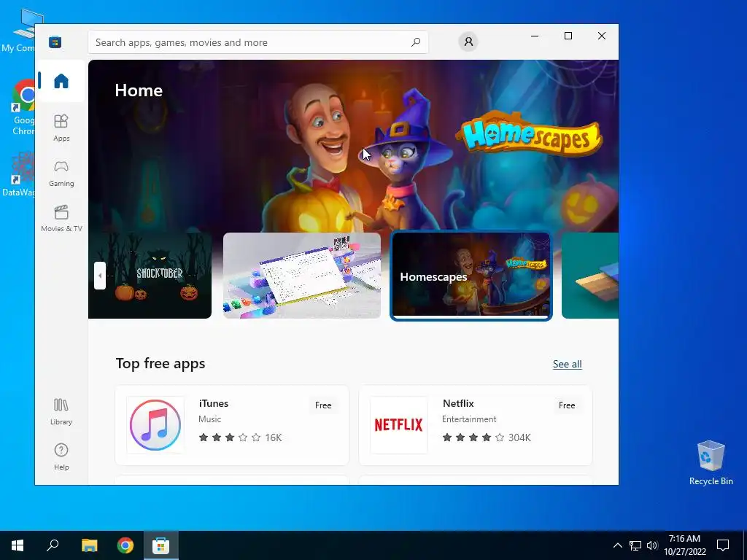Open Google Chrome from the taskbar
The width and height of the screenshot is (747, 560).
click(125, 545)
